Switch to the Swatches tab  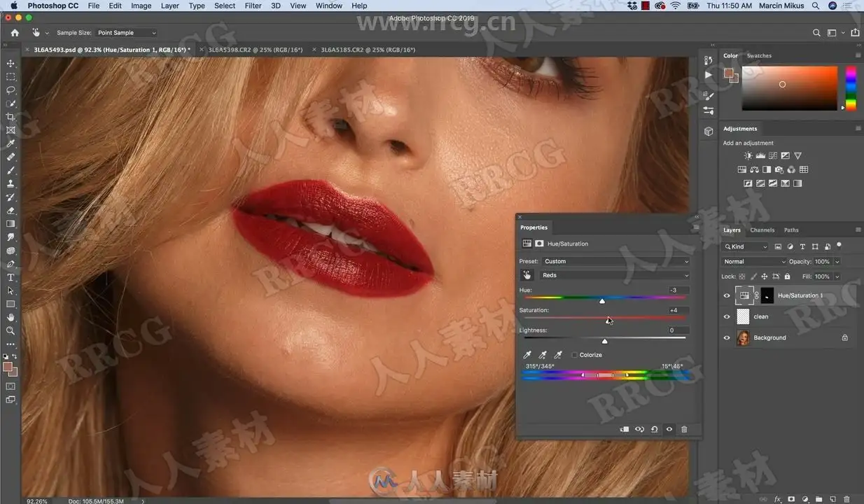[759, 55]
